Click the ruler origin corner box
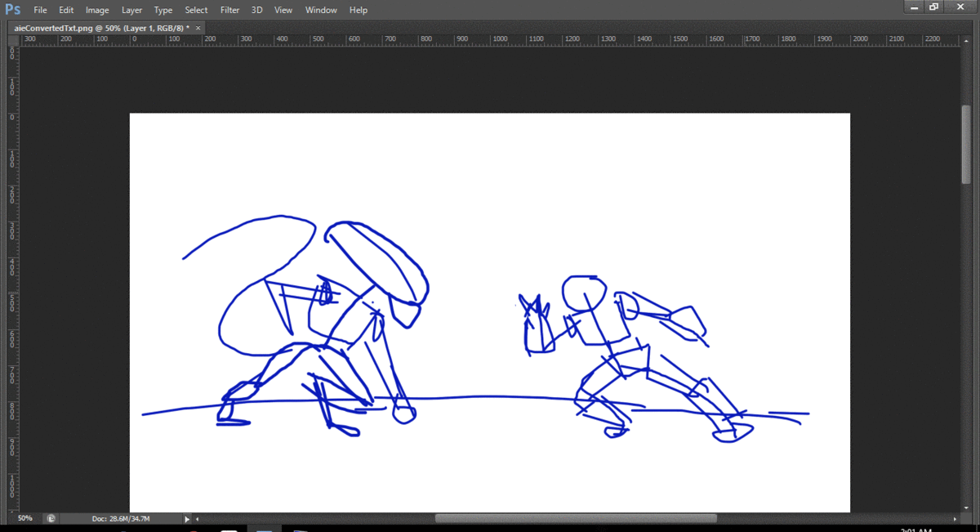Screen dimensions: 980x532 click(x=11, y=39)
